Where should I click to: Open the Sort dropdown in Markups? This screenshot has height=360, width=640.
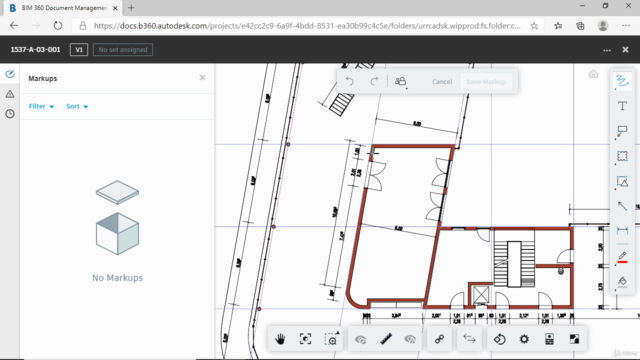point(77,106)
